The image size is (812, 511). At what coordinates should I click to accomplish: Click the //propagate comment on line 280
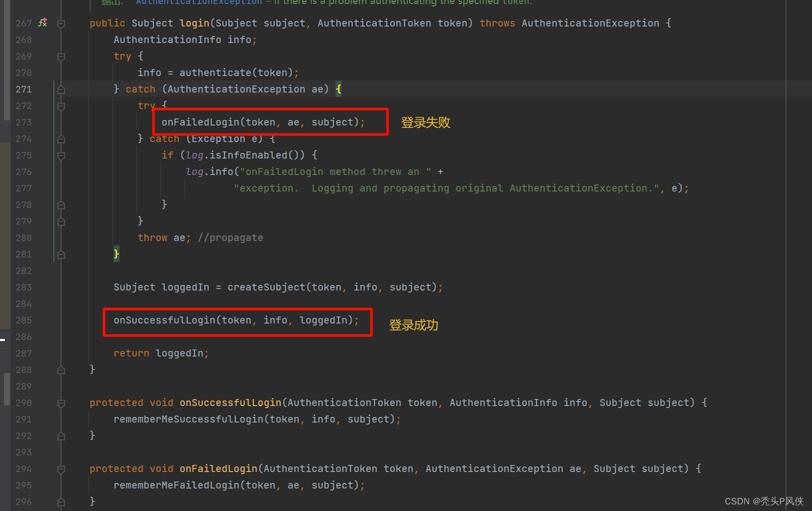click(x=230, y=237)
